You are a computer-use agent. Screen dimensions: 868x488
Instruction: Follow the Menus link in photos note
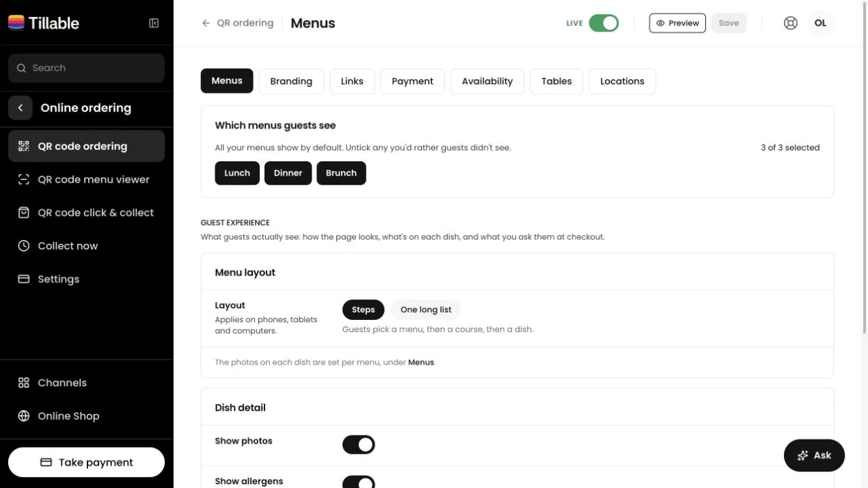(x=421, y=362)
